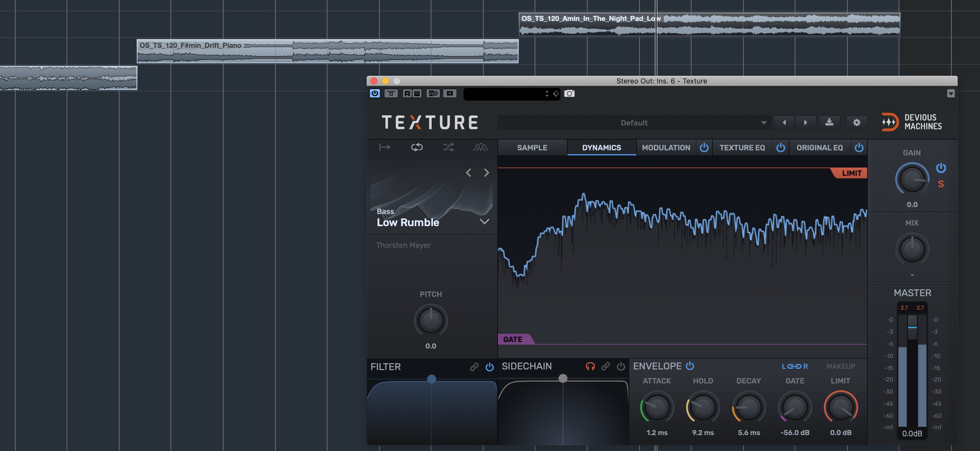
Task: Click the SIDECHAIN filter handle dot
Action: tap(563, 378)
